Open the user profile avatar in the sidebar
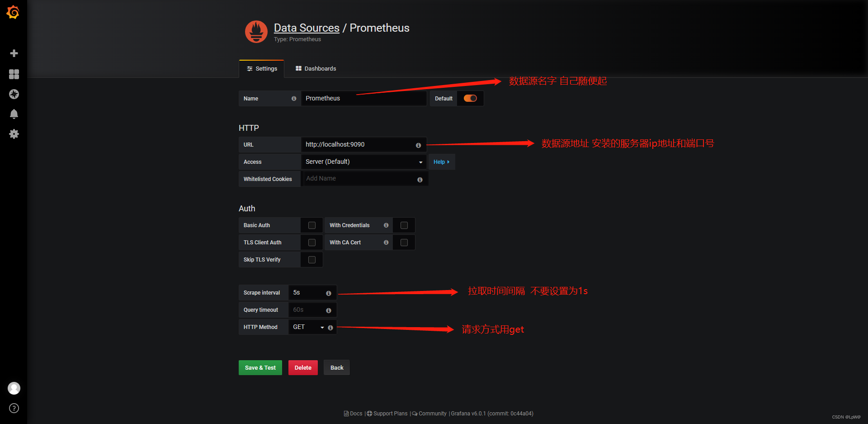 pos(14,388)
